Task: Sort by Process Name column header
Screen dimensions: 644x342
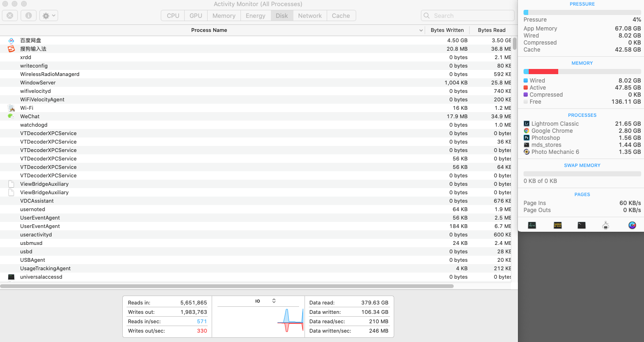Action: click(x=212, y=30)
